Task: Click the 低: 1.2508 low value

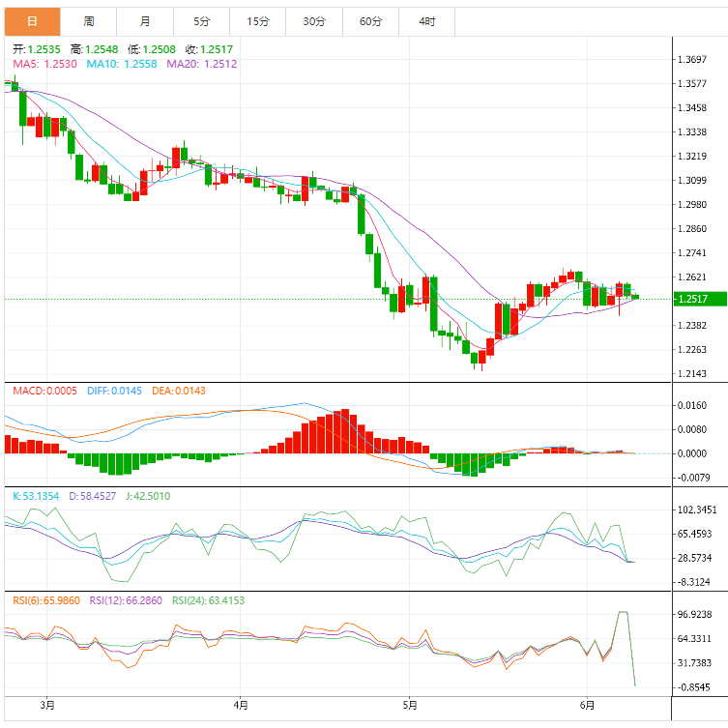Action: click(152, 49)
